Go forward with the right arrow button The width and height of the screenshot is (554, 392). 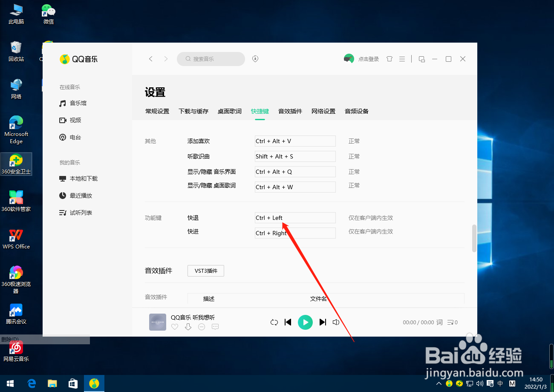click(x=166, y=59)
